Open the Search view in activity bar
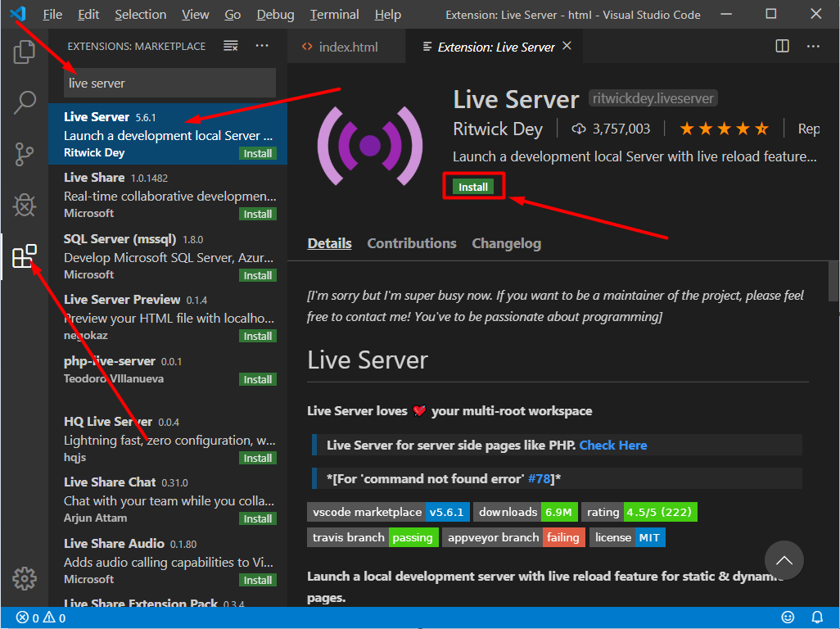The width and height of the screenshot is (840, 629). [x=24, y=102]
